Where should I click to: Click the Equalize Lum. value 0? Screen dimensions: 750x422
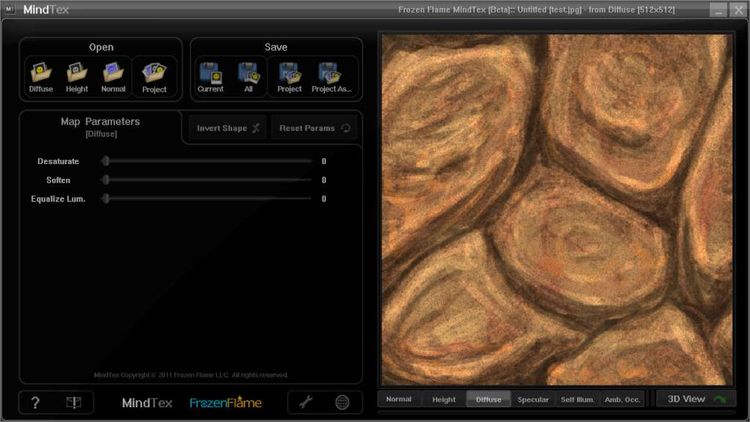click(324, 199)
